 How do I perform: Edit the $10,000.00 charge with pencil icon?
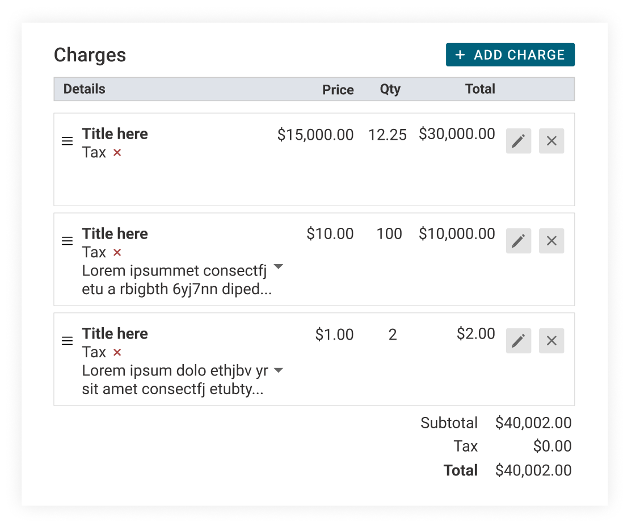point(518,241)
